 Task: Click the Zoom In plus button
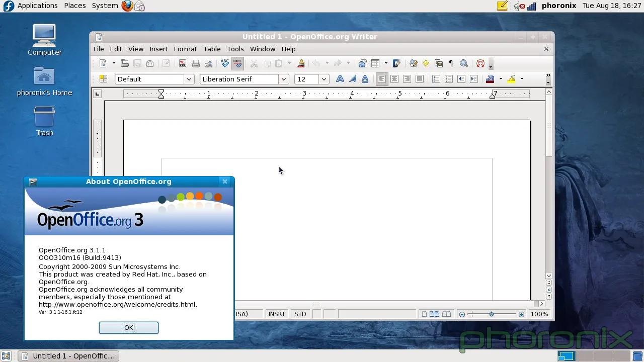pos(521,314)
